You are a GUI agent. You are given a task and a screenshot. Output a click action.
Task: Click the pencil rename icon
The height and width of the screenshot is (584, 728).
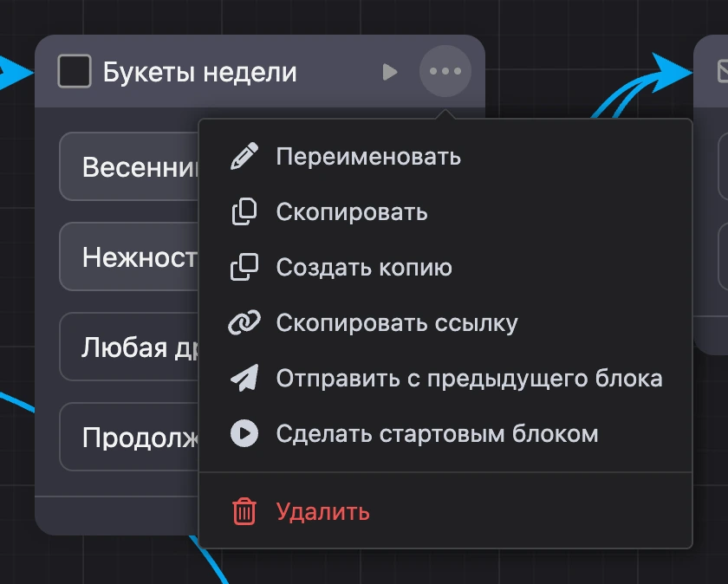pyautogui.click(x=244, y=157)
